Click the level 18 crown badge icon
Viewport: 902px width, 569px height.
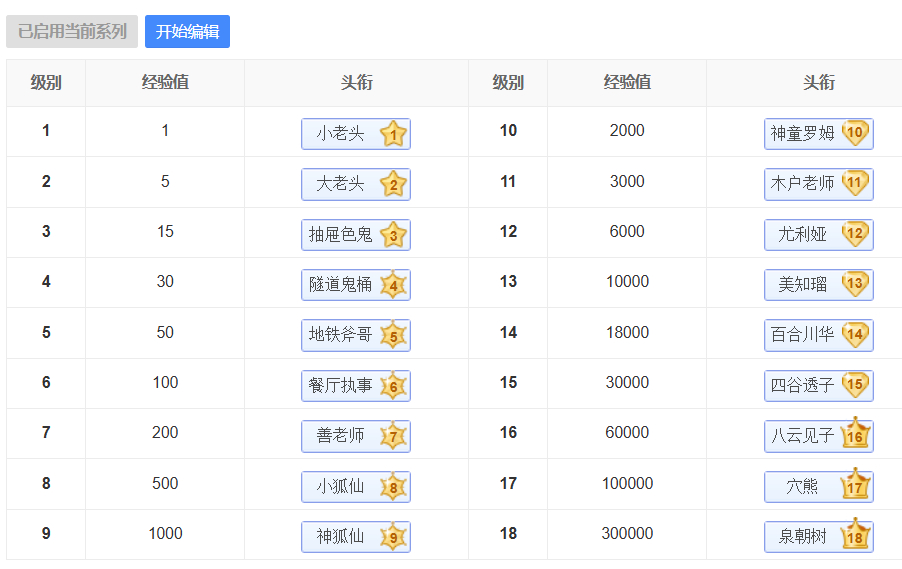coord(856,536)
